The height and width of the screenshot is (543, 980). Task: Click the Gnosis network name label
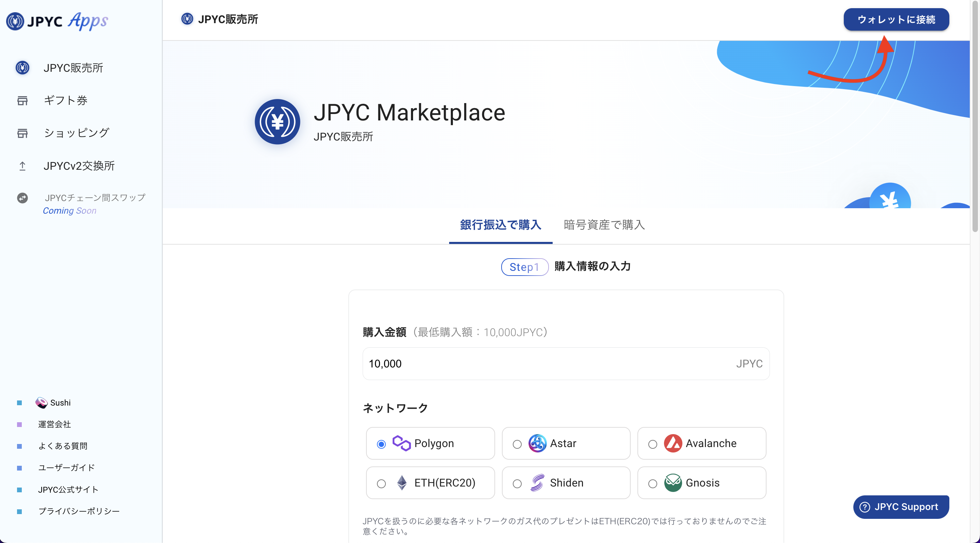pyautogui.click(x=703, y=483)
